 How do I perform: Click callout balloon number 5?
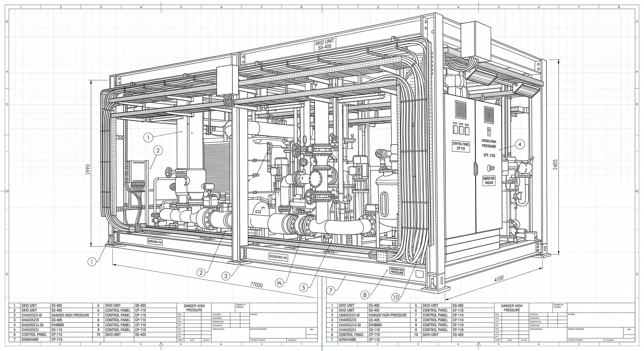[x=304, y=287]
